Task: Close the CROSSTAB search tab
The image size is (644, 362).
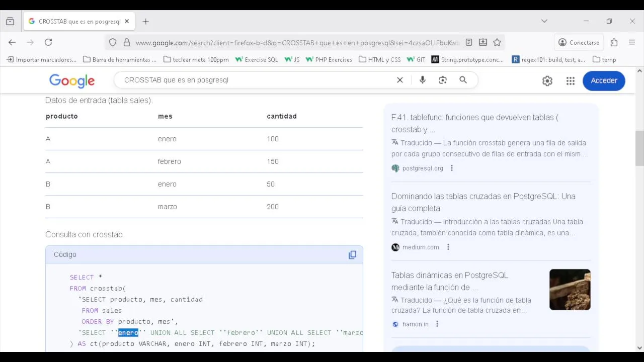Action: coord(127,21)
